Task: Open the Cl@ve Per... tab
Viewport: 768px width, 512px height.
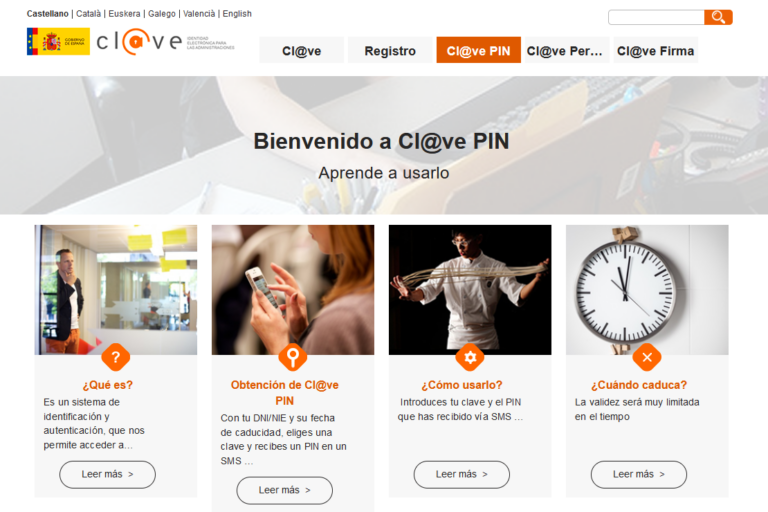Action: (567, 50)
